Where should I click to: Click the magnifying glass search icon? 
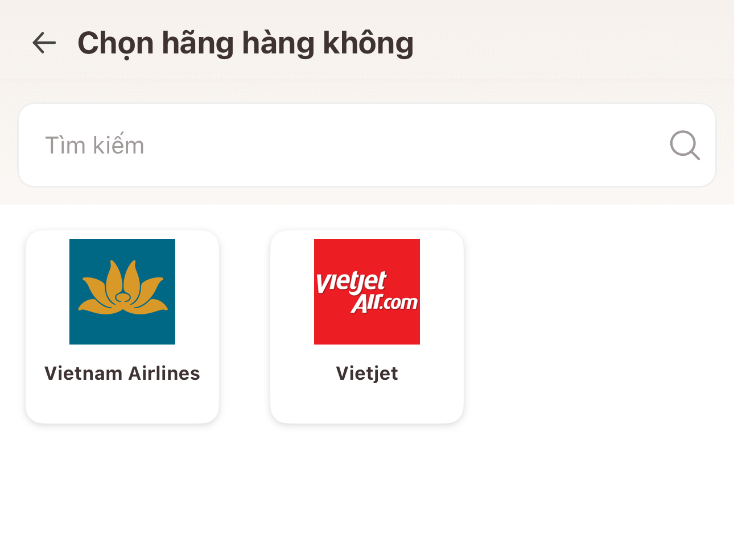point(684,145)
